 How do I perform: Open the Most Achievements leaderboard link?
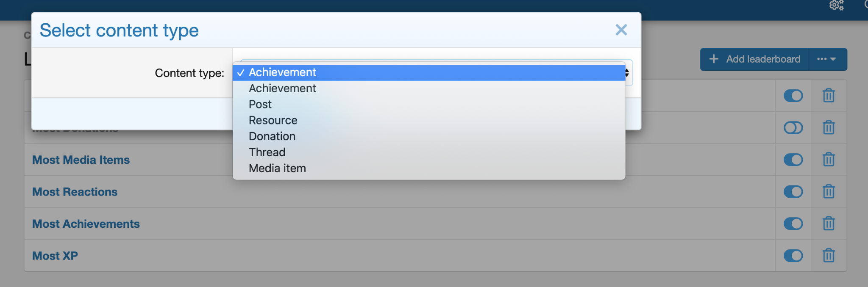86,224
